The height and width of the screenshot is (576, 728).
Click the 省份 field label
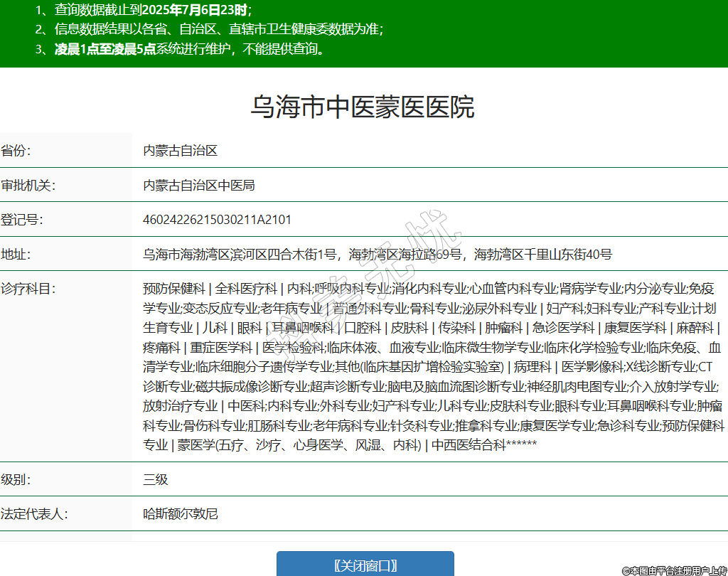[16, 151]
